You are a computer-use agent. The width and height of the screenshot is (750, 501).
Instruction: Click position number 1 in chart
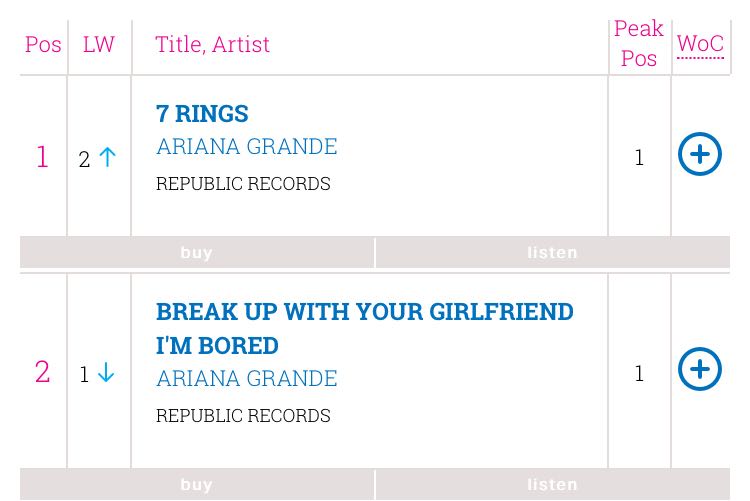coord(42,157)
